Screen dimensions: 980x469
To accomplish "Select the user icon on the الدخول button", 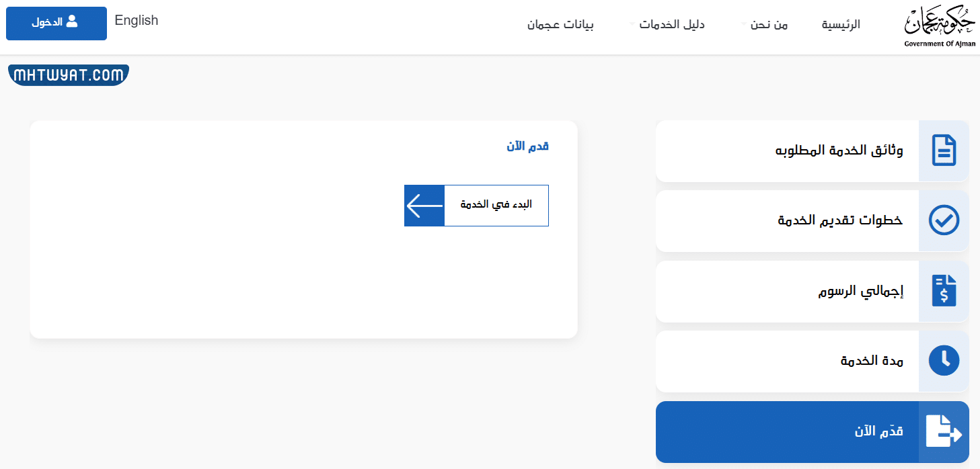I will click(x=73, y=23).
